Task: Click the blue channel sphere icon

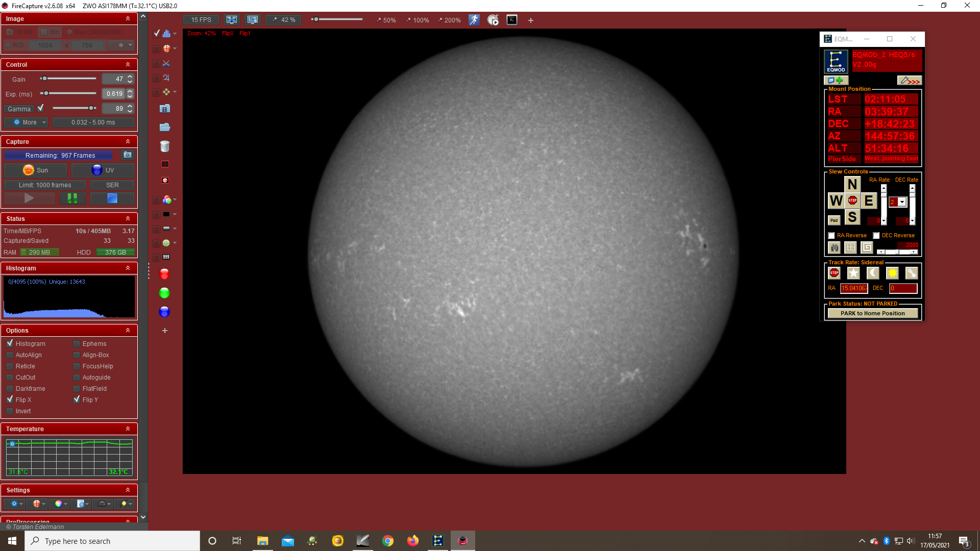Action: click(164, 312)
